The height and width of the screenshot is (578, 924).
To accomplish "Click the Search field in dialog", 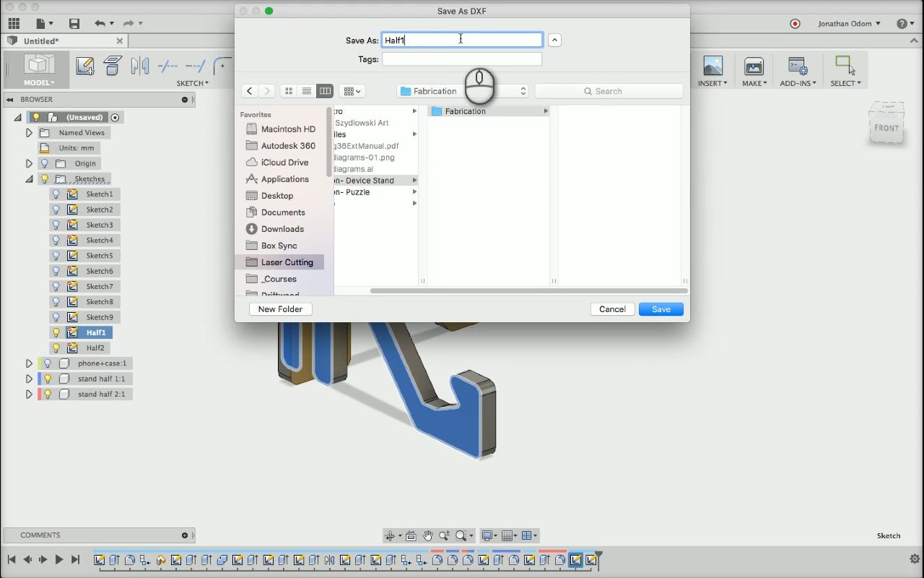I will click(x=609, y=91).
